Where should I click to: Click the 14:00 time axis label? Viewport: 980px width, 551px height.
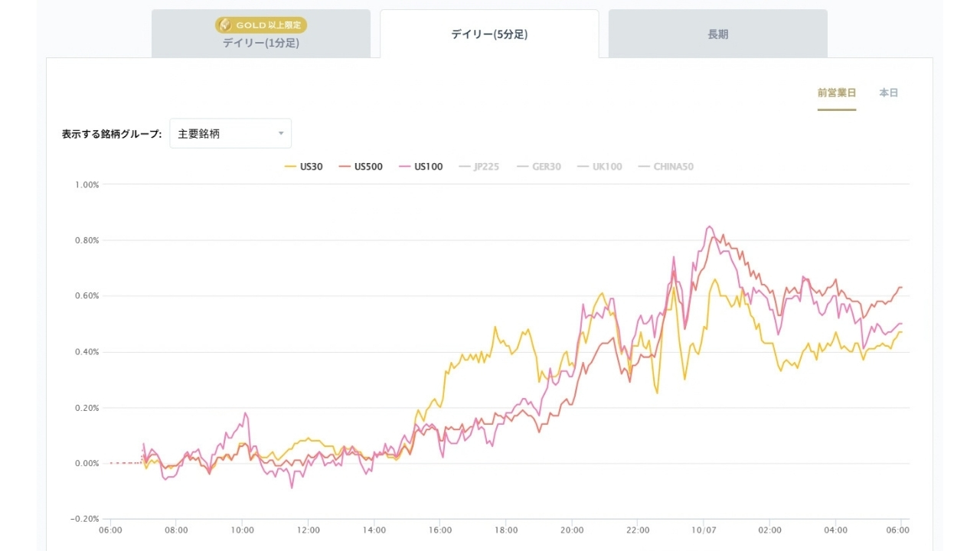[x=374, y=530]
